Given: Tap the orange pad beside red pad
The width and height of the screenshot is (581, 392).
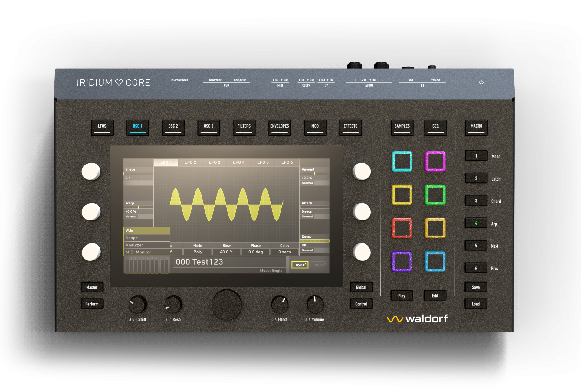Looking at the screenshot, I should click(435, 228).
